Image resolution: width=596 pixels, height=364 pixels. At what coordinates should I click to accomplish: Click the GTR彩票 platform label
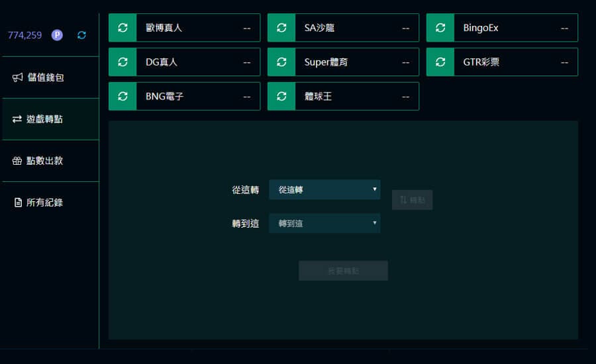tap(481, 62)
